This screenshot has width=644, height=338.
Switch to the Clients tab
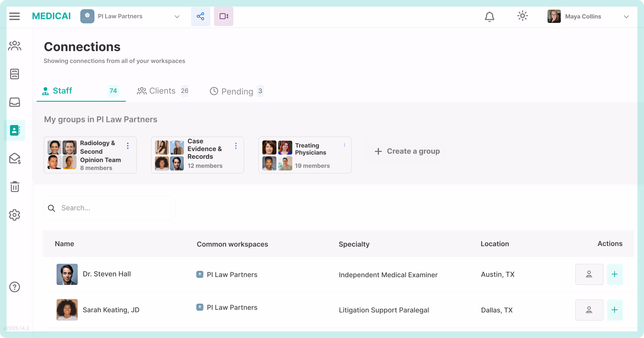point(162,91)
